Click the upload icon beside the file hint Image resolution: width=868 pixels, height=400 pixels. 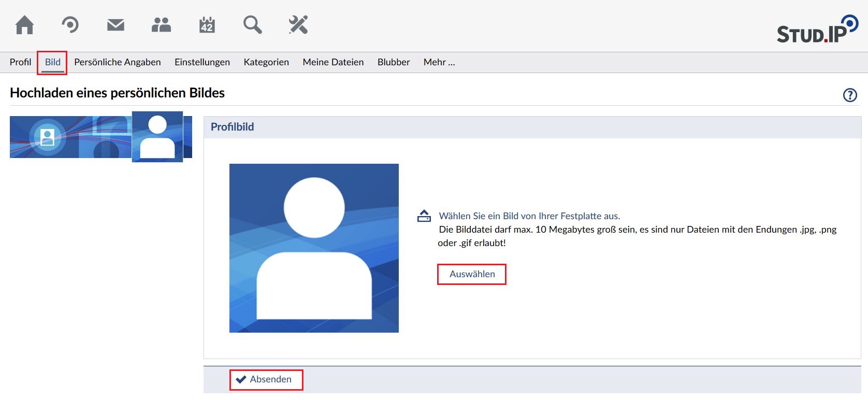[424, 216]
